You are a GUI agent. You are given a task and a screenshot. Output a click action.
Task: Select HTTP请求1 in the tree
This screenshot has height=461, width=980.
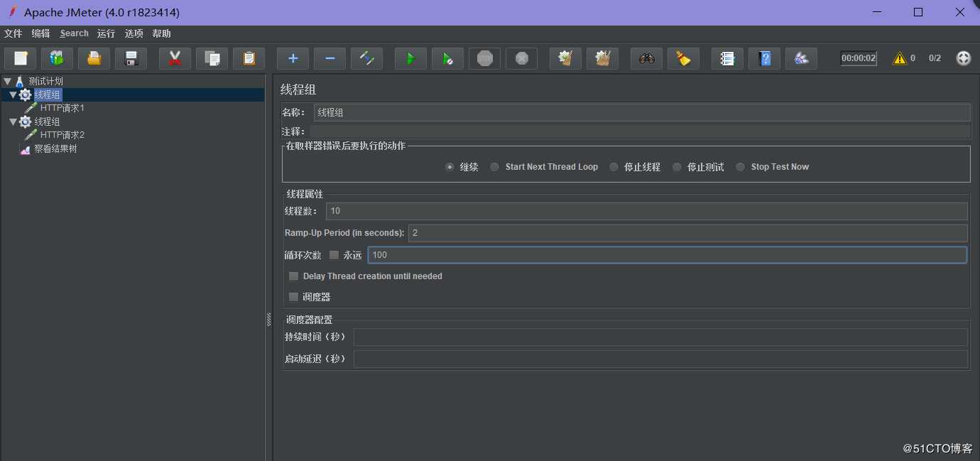click(x=62, y=109)
